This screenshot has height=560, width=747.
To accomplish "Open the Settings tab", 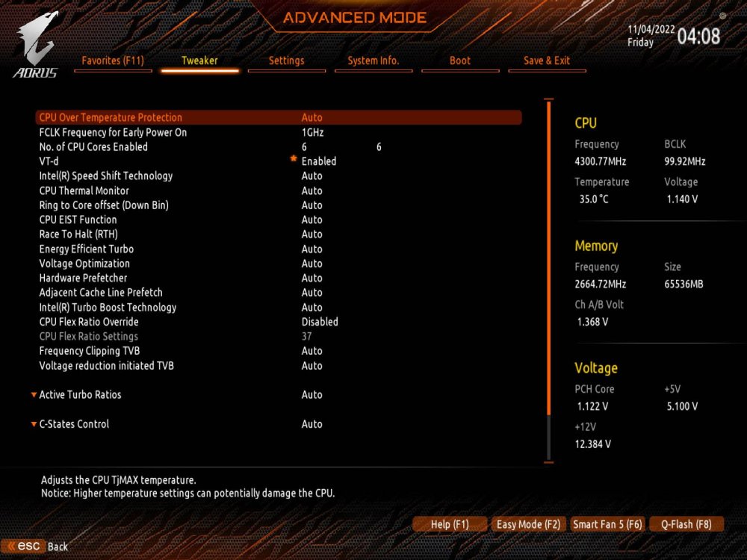I will point(286,61).
